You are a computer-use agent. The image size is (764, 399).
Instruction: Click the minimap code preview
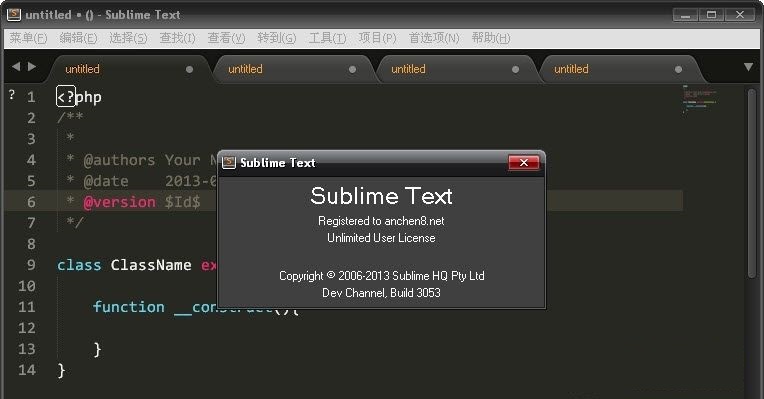699,99
